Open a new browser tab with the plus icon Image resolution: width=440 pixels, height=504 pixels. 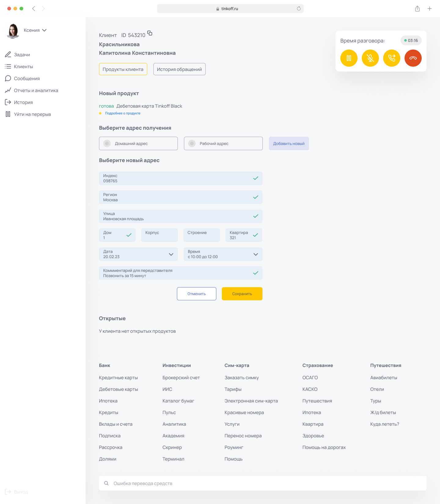(x=430, y=9)
